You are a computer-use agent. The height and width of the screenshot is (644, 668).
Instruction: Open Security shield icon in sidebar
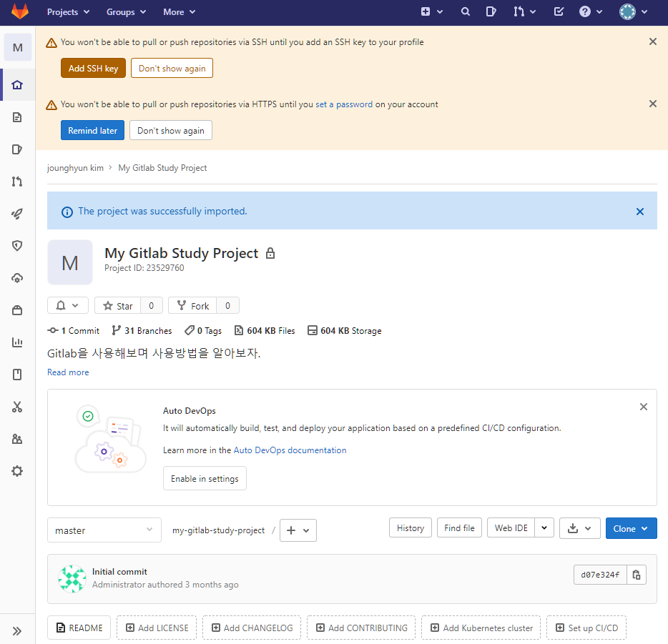17,246
